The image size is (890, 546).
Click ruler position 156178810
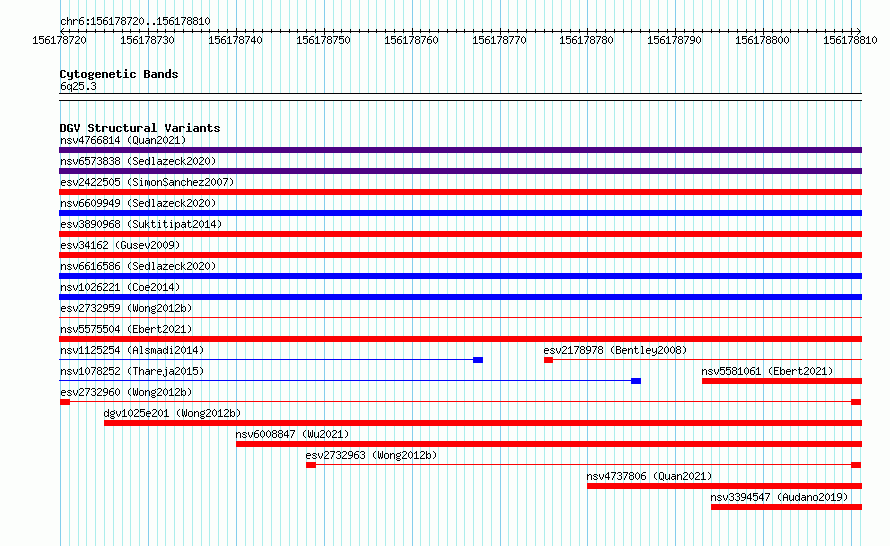point(850,40)
